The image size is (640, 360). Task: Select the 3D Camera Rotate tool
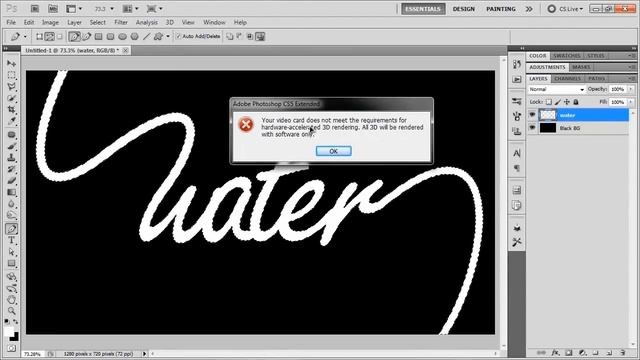point(11,289)
